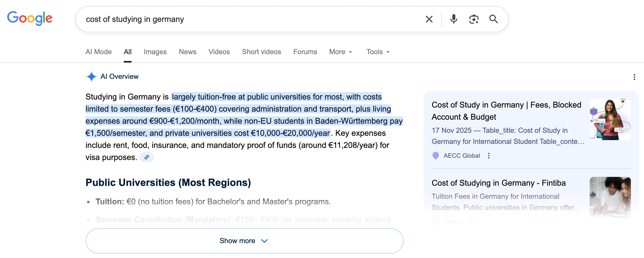
Task: Switch to AI Mode tab
Action: (x=98, y=52)
